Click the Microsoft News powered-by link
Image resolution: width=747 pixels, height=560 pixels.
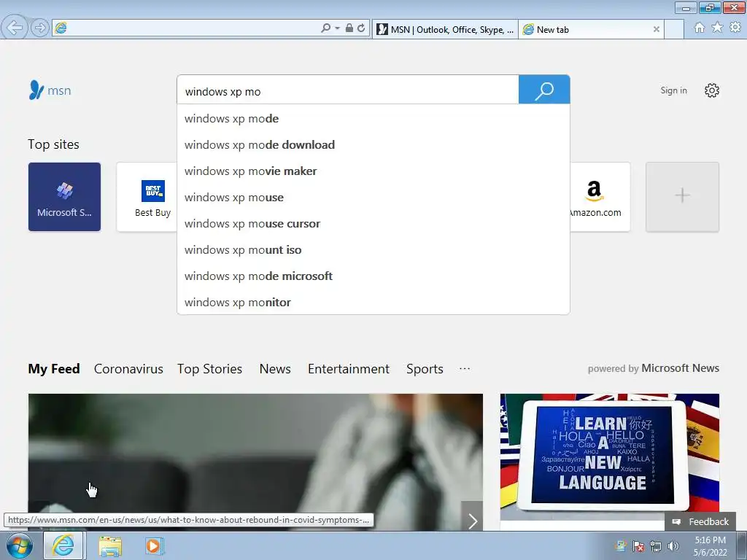680,368
